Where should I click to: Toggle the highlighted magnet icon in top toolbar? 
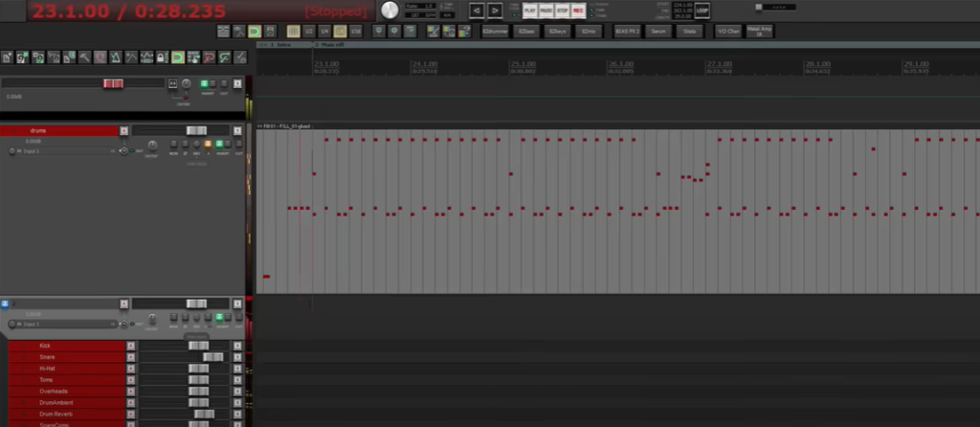click(255, 32)
